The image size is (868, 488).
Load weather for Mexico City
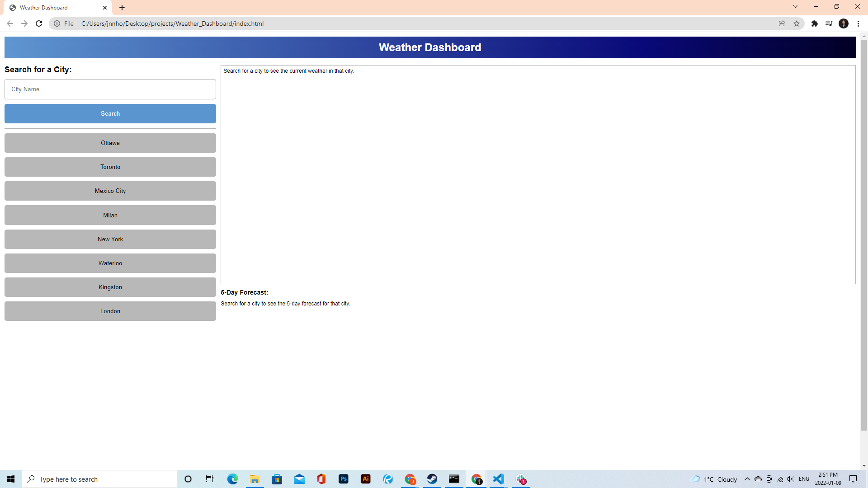pos(110,191)
